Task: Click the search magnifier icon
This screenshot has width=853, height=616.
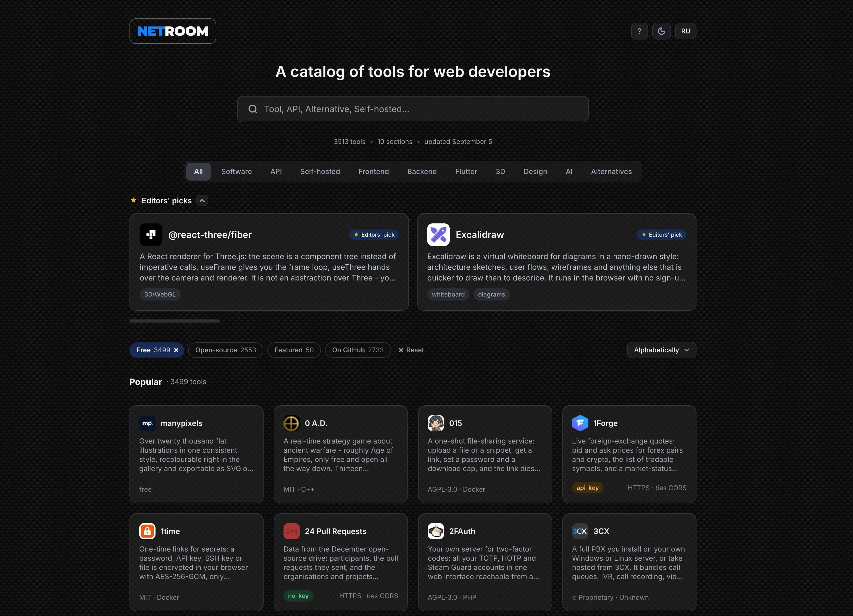Action: 253,109
